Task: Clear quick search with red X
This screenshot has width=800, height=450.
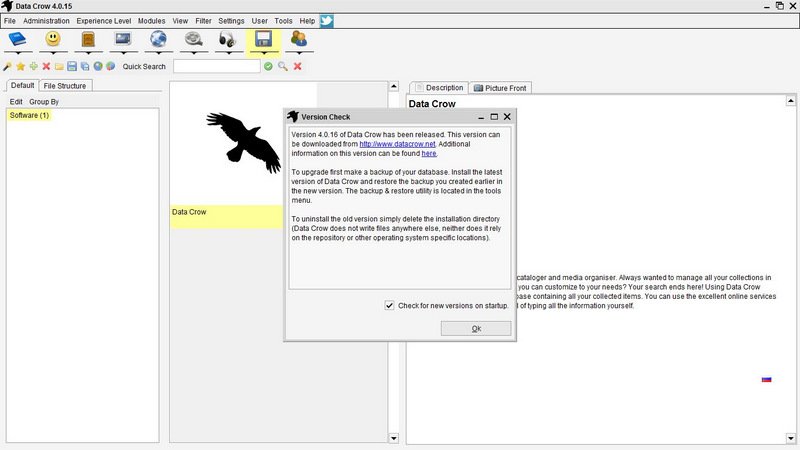Action: point(297,66)
